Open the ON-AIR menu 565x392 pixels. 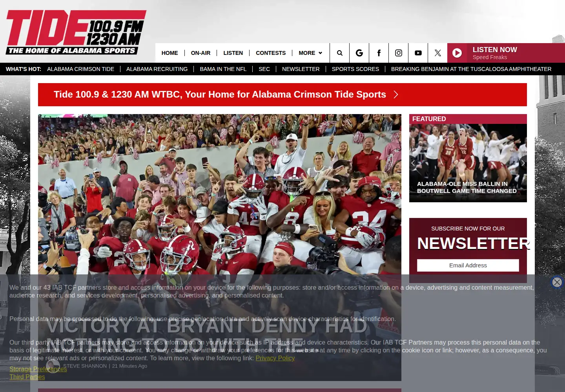pos(200,53)
